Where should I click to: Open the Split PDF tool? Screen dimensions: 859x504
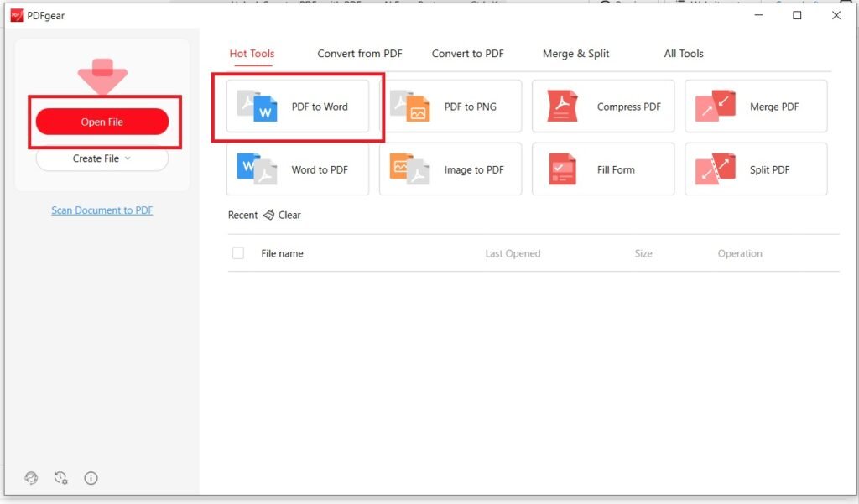coord(755,169)
